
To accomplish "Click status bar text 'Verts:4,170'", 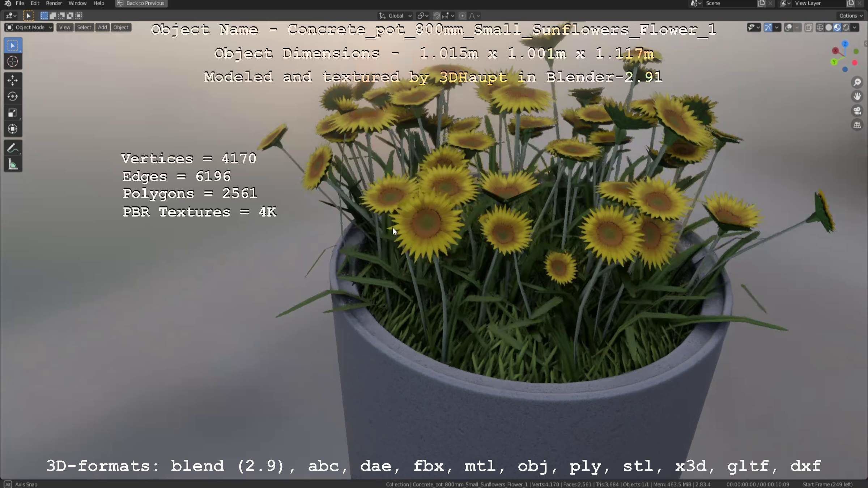I will [x=546, y=484].
